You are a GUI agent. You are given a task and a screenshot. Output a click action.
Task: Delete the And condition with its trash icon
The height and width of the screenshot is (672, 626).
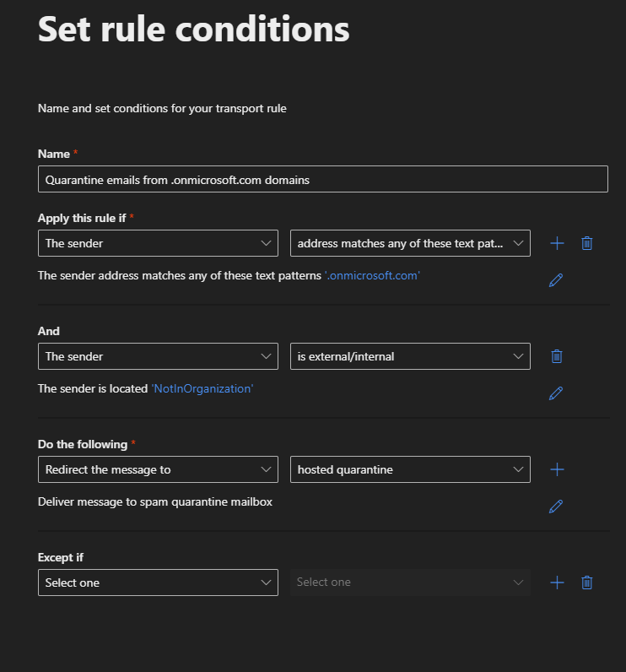pyautogui.click(x=557, y=356)
